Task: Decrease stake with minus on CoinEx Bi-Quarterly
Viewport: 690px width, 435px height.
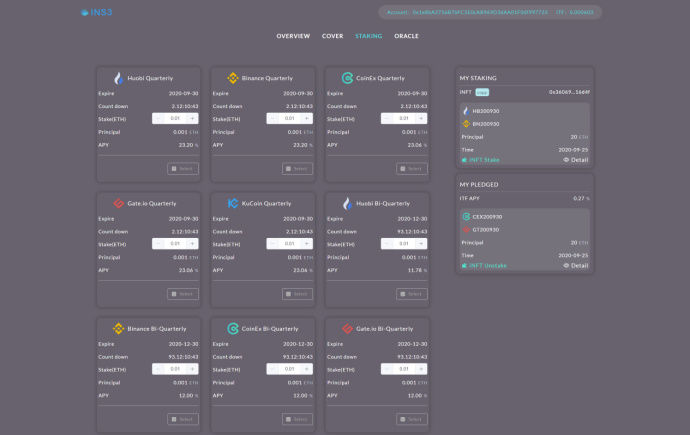Action: 272,369
